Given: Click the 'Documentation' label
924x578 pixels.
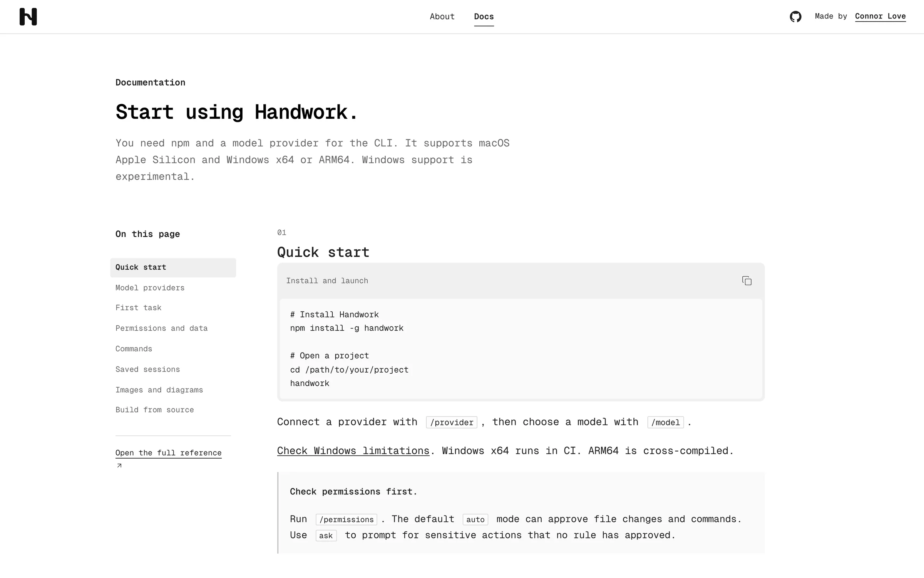Looking at the screenshot, I should click(150, 82).
